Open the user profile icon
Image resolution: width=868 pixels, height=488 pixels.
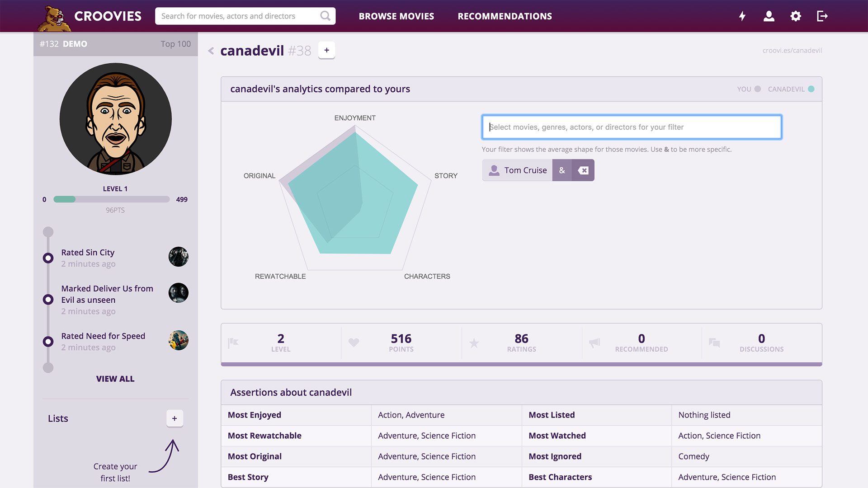[x=769, y=16]
